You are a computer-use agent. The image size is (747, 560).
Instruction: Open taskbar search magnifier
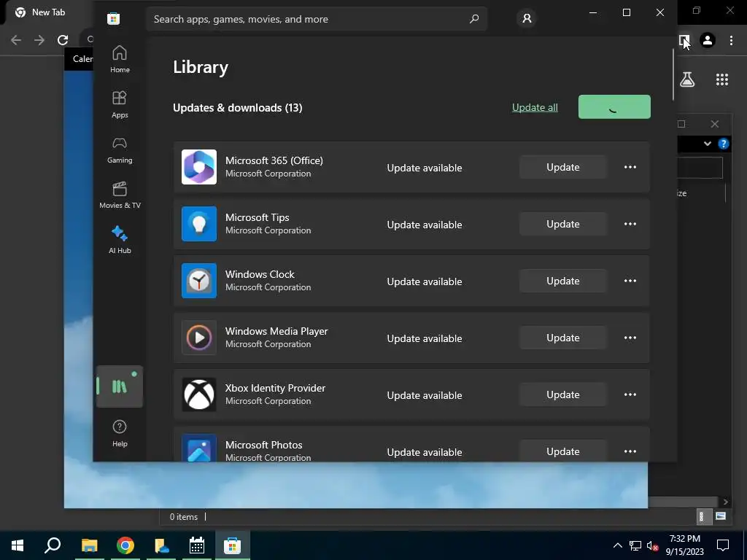click(x=53, y=545)
